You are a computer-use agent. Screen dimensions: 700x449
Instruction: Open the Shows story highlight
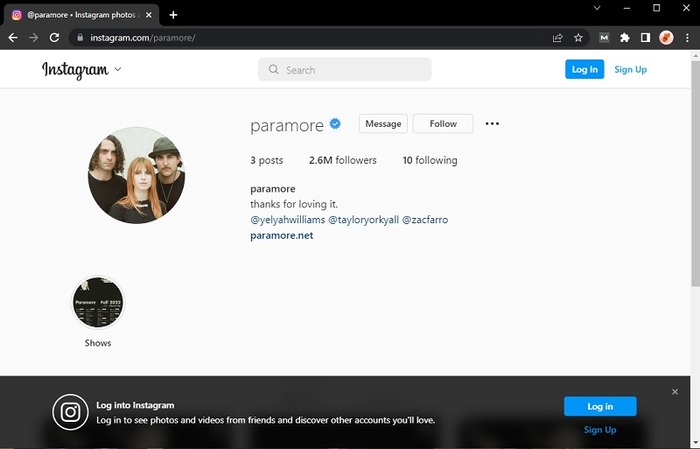[x=98, y=302]
